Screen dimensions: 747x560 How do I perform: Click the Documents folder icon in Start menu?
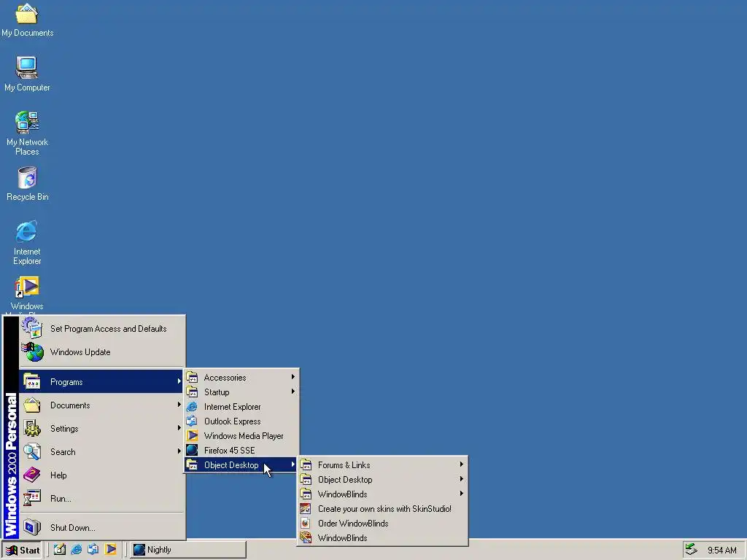point(32,405)
